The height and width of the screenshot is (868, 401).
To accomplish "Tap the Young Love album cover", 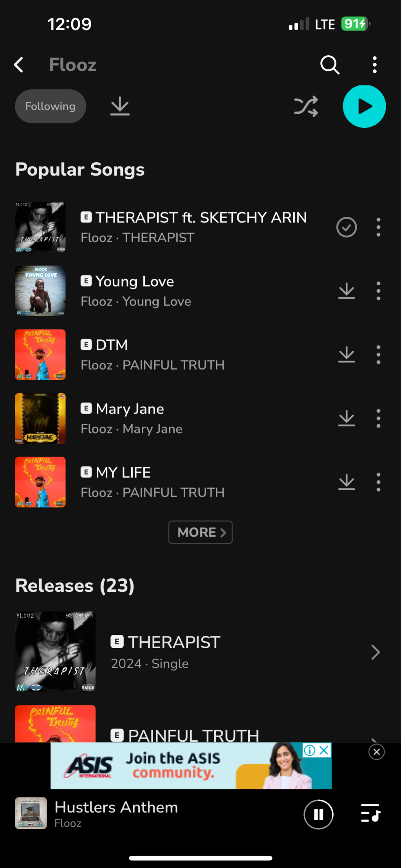I will point(40,291).
